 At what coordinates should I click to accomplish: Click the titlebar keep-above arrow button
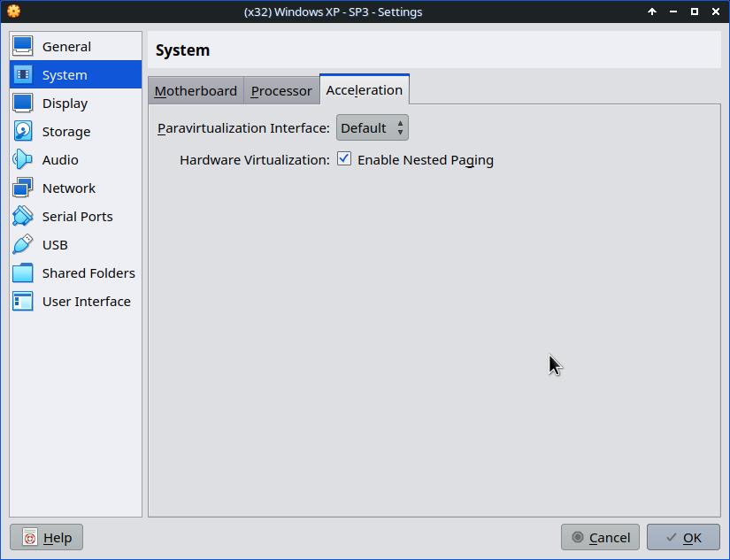tap(652, 12)
